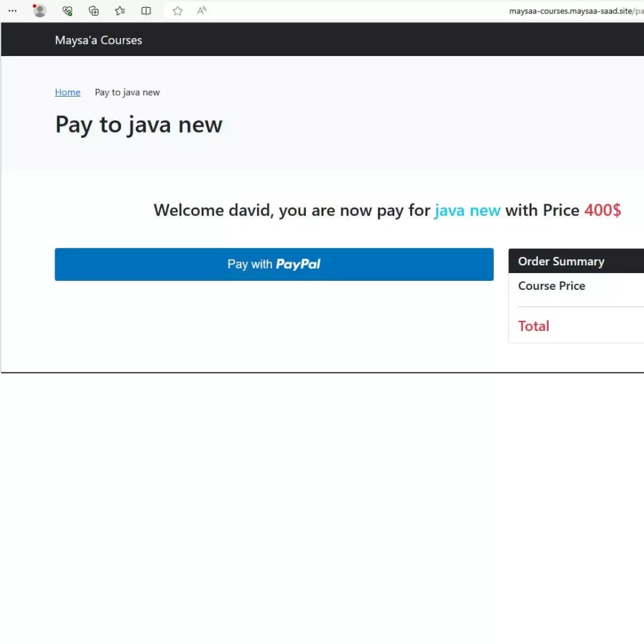Click the 'Total' label

[533, 326]
